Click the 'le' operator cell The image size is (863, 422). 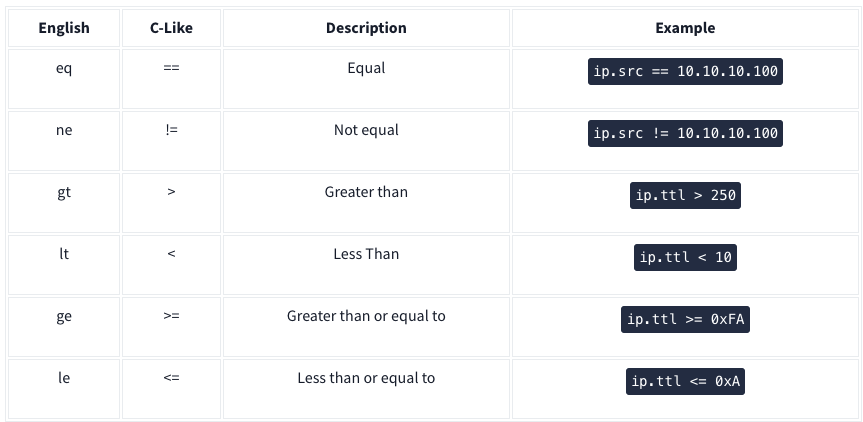(x=64, y=378)
